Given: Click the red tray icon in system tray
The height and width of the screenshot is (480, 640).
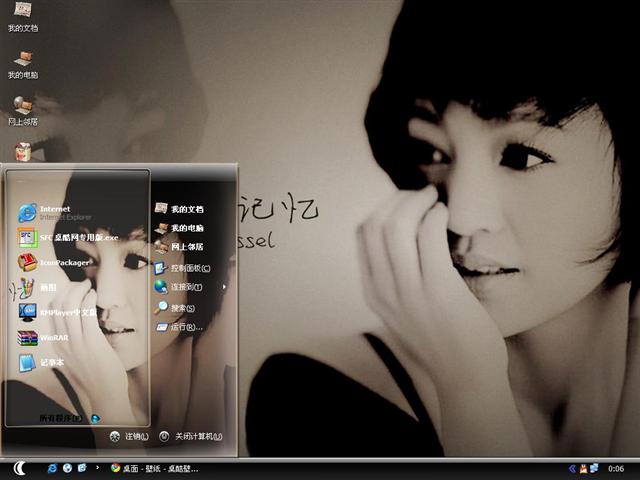Looking at the screenshot, I should pyautogui.click(x=584, y=469).
